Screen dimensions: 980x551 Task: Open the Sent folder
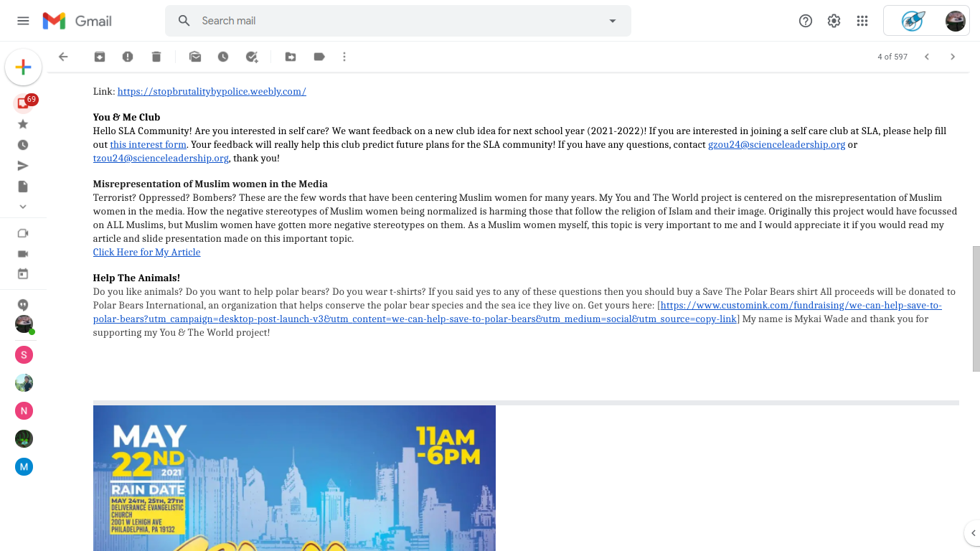(23, 166)
